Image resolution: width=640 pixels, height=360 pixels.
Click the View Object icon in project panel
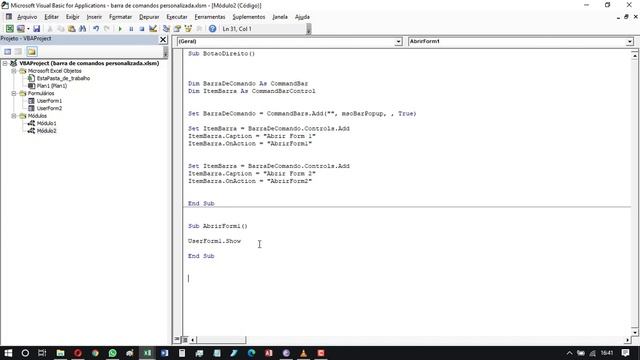(18, 51)
